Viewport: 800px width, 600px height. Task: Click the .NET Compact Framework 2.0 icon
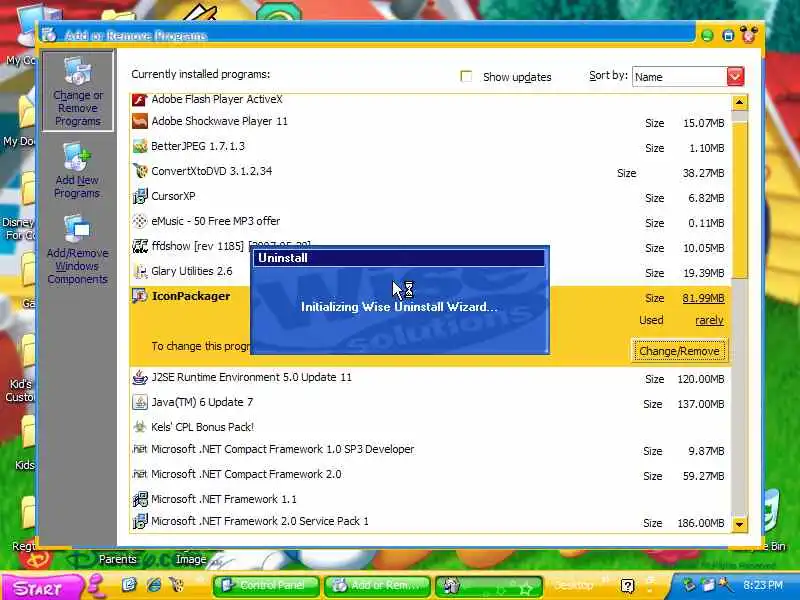140,474
